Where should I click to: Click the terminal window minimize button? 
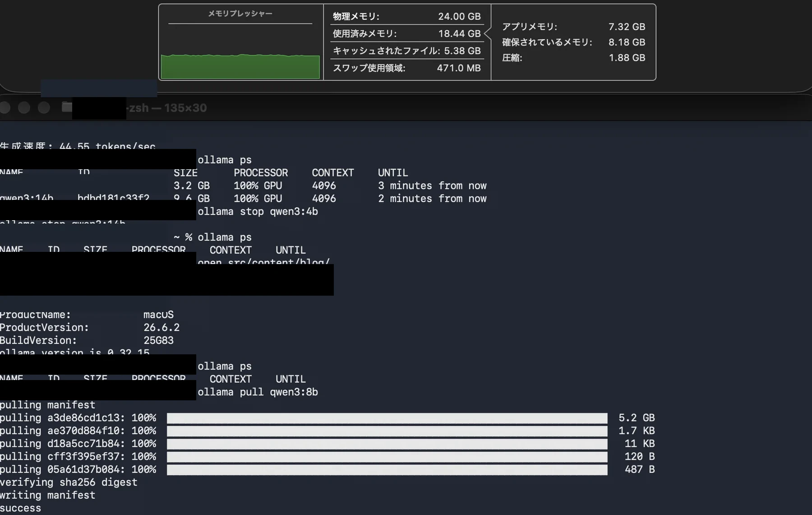click(24, 107)
